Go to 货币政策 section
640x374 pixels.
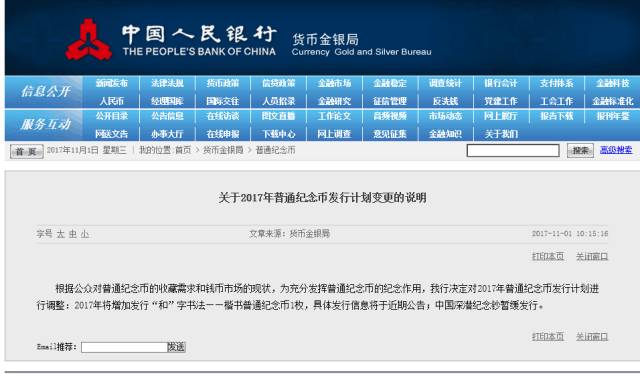click(x=223, y=83)
